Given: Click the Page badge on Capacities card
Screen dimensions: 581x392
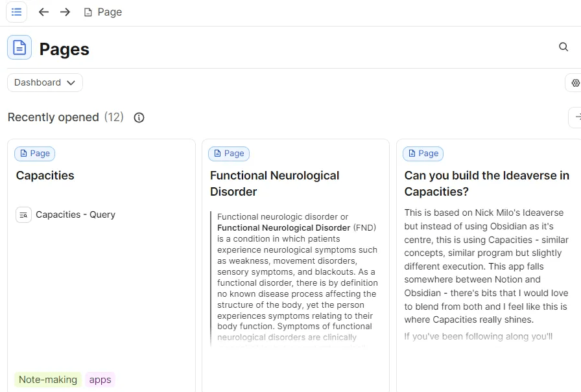Looking at the screenshot, I should tap(34, 154).
